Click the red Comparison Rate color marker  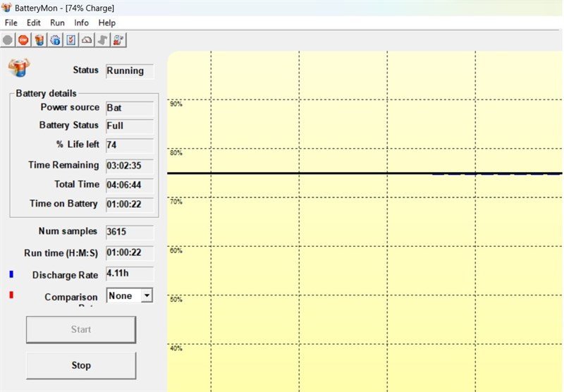tap(11, 295)
